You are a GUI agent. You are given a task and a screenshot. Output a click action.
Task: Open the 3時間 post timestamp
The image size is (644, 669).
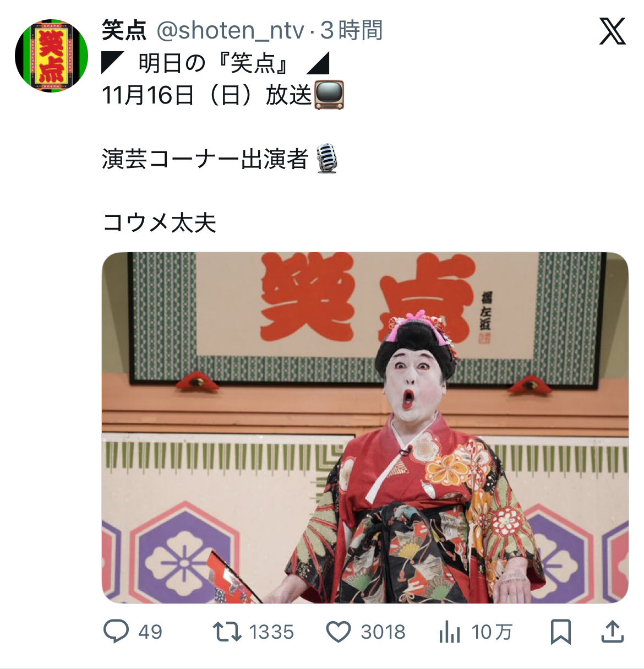coord(351,30)
